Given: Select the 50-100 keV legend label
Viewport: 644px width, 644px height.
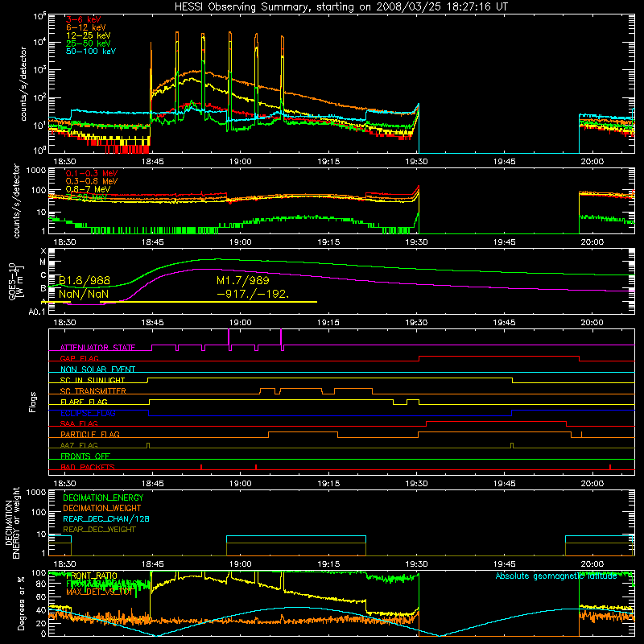Looking at the screenshot, I should click(91, 52).
